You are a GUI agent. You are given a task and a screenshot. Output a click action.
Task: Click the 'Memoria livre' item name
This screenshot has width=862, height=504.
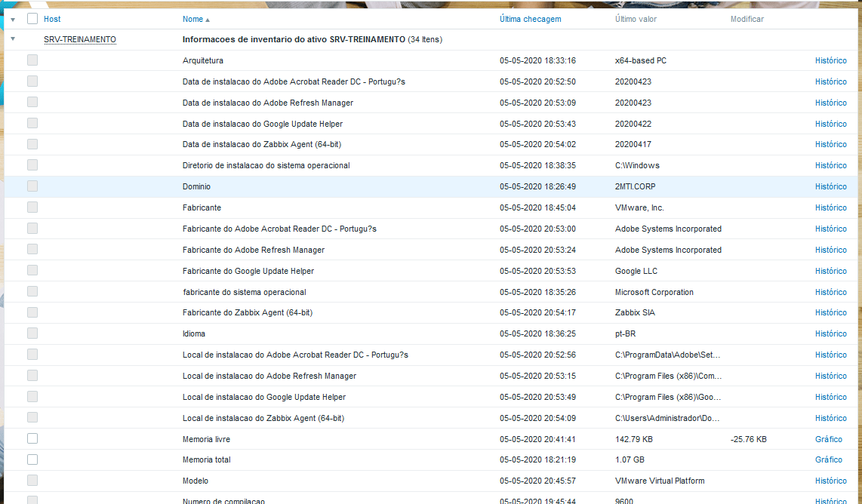tap(206, 439)
